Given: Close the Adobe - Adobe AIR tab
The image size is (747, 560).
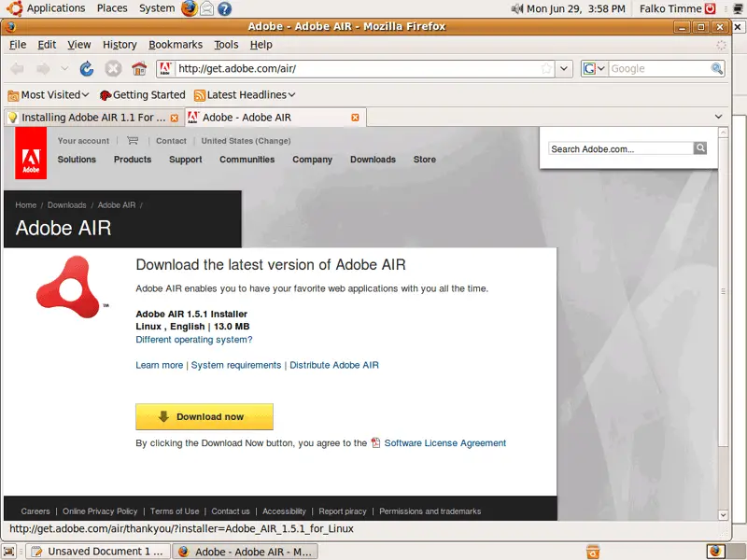Looking at the screenshot, I should [355, 118].
